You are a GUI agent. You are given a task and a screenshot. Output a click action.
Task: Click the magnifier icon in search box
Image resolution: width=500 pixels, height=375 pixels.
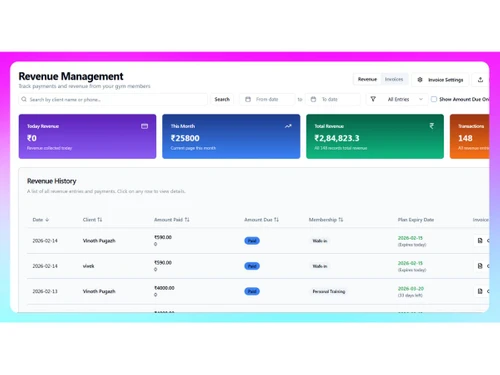(24, 99)
